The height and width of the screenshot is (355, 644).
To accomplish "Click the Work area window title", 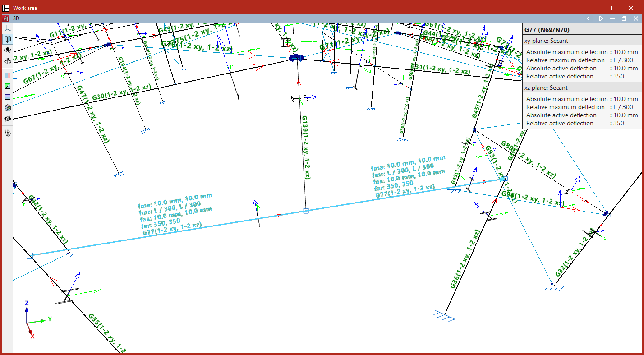I will click(25, 8).
